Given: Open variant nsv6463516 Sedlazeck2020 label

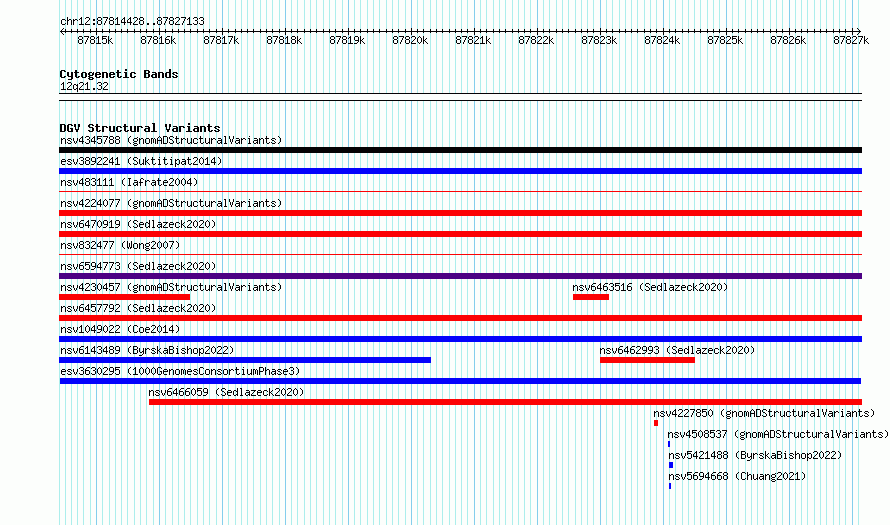Looking at the screenshot, I should coord(650,287).
